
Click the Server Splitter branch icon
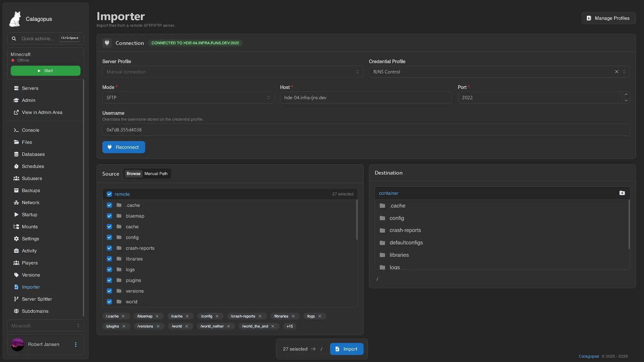coord(16,299)
